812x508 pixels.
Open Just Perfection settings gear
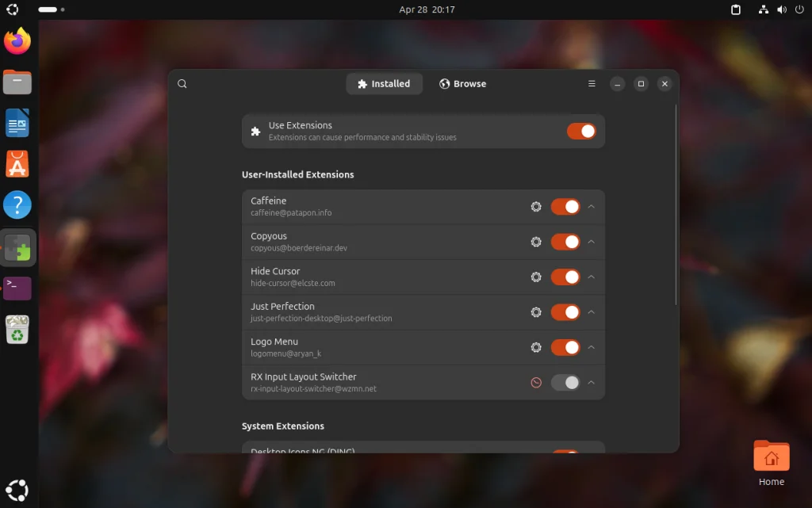[x=536, y=312]
